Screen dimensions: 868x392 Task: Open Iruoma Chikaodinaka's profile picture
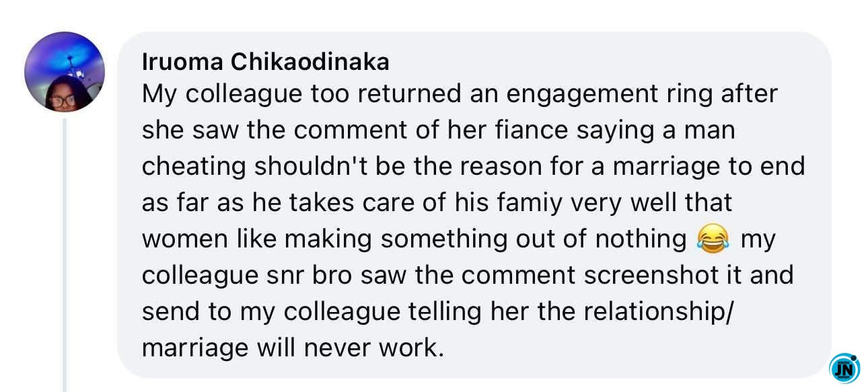65,72
